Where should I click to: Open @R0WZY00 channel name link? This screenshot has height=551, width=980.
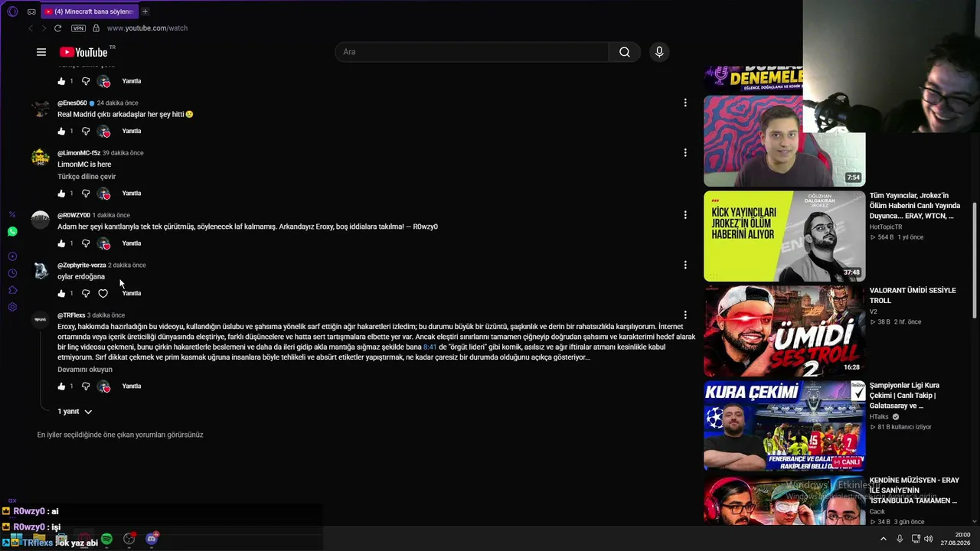(x=73, y=216)
